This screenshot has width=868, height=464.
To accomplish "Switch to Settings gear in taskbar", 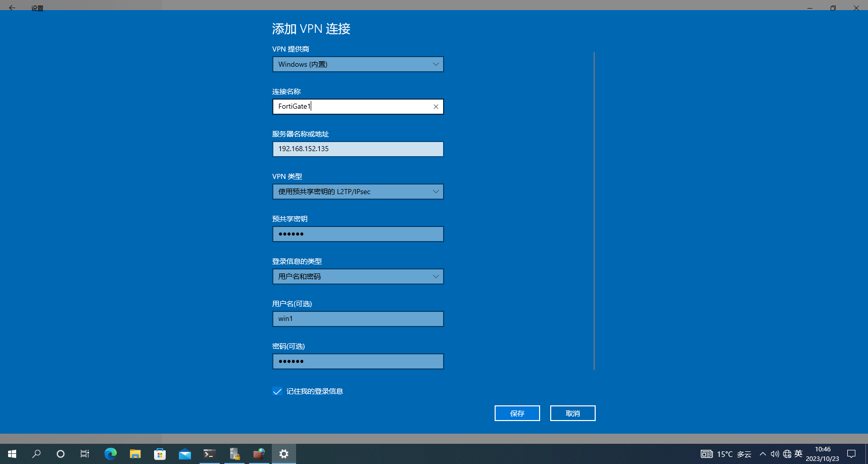I will pos(284,454).
